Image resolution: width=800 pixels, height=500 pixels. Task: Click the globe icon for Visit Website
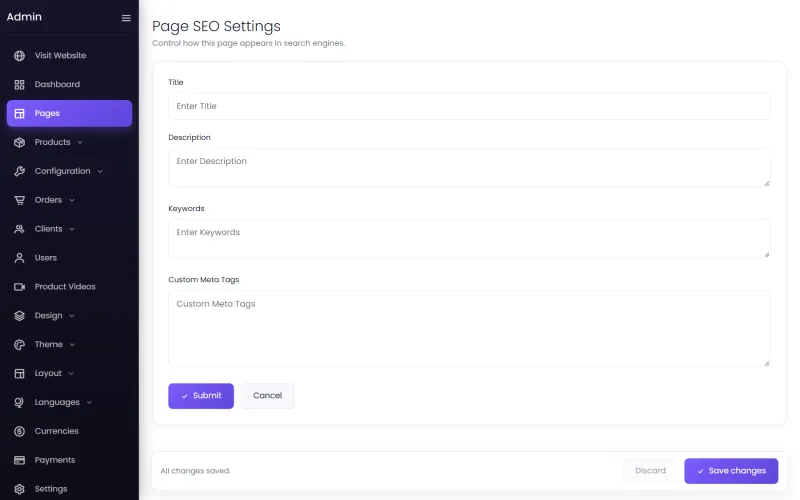tap(19, 56)
